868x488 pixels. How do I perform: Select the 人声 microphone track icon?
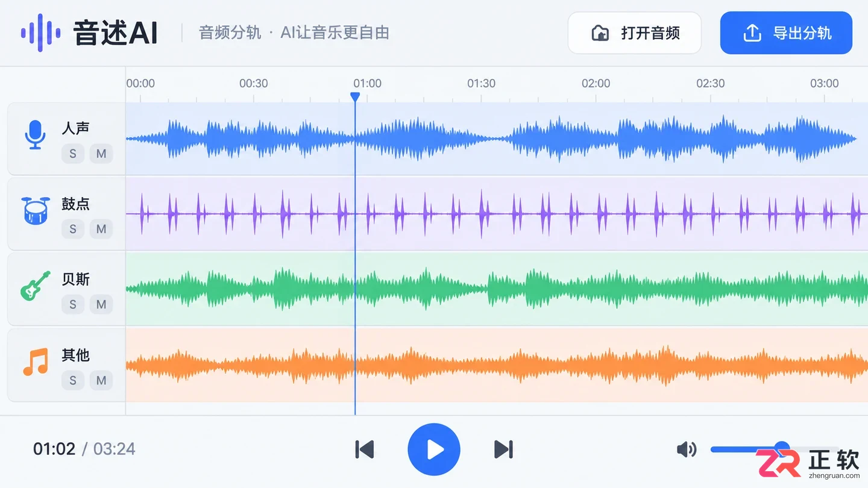point(35,134)
